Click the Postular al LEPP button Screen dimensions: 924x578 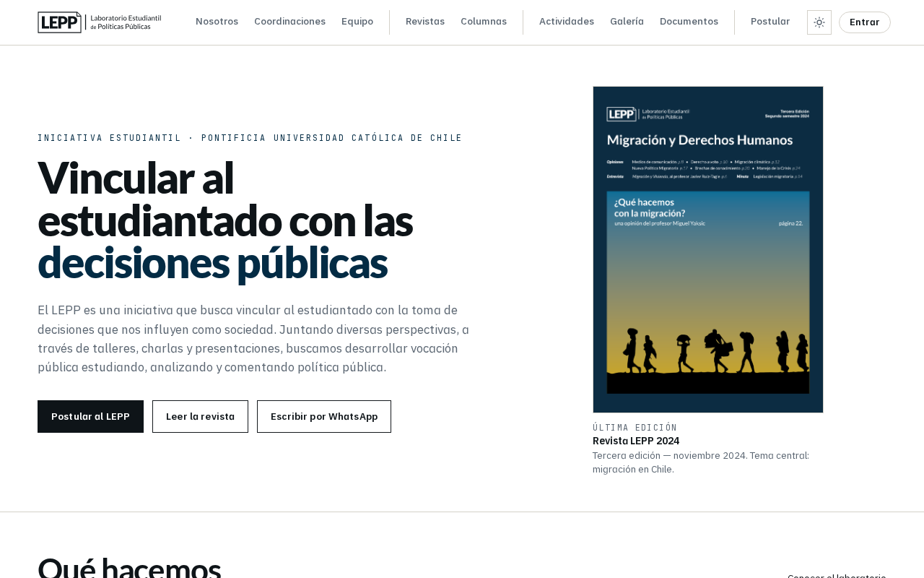pyautogui.click(x=90, y=417)
